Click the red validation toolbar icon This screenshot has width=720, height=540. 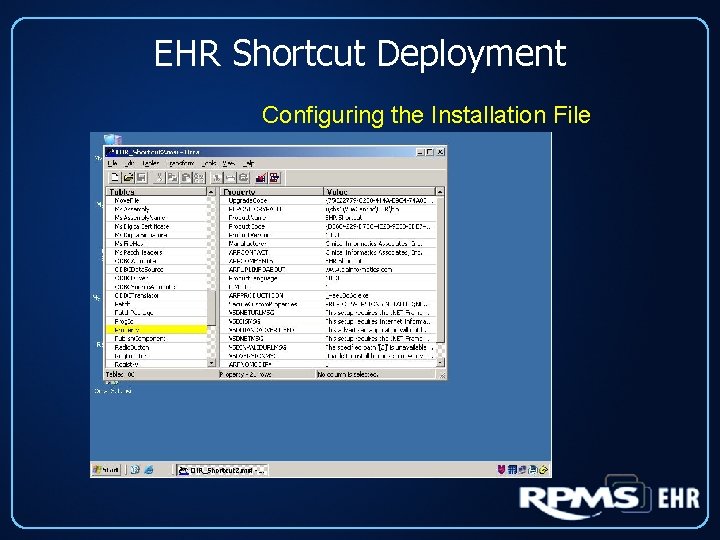coord(261,178)
